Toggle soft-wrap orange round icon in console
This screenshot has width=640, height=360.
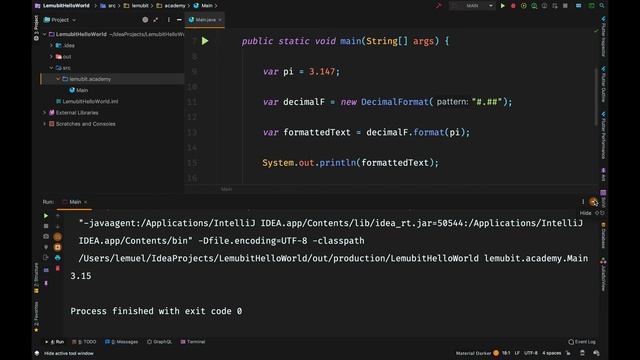point(58,236)
